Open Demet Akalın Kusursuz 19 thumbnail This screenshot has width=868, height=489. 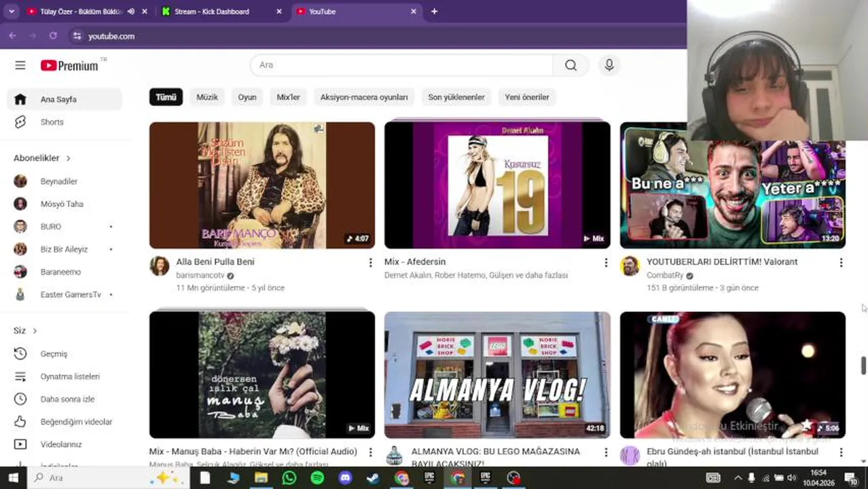497,185
